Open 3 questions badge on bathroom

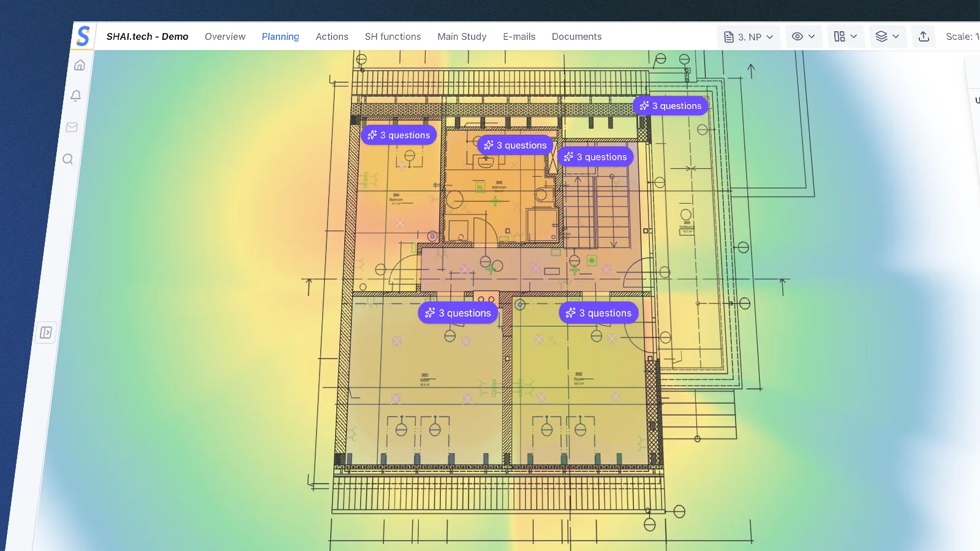pyautogui.click(x=515, y=145)
